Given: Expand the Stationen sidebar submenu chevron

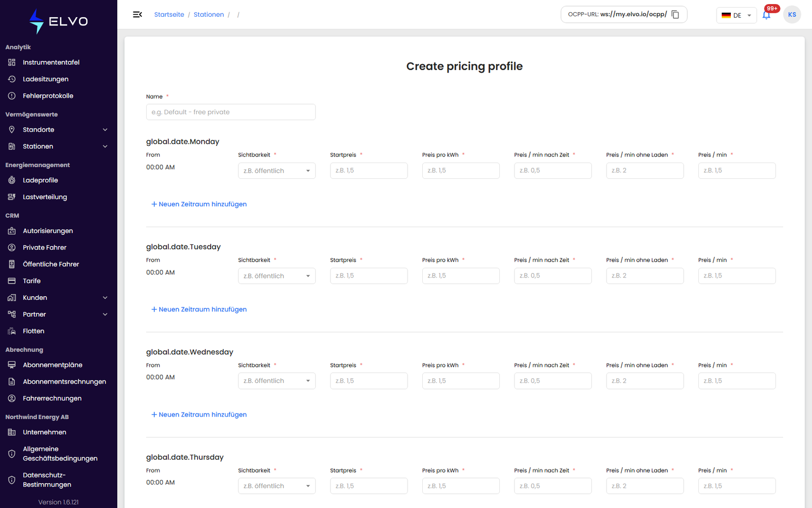Looking at the screenshot, I should coord(105,146).
